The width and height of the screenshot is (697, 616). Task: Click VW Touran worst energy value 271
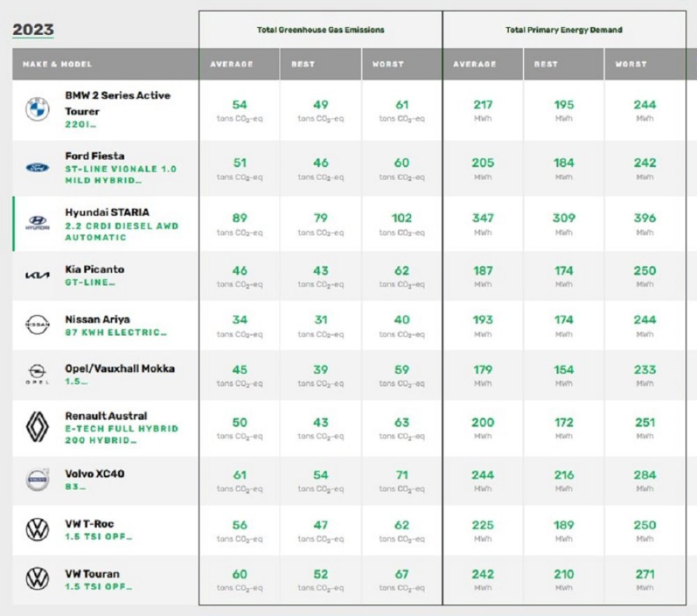[645, 574]
